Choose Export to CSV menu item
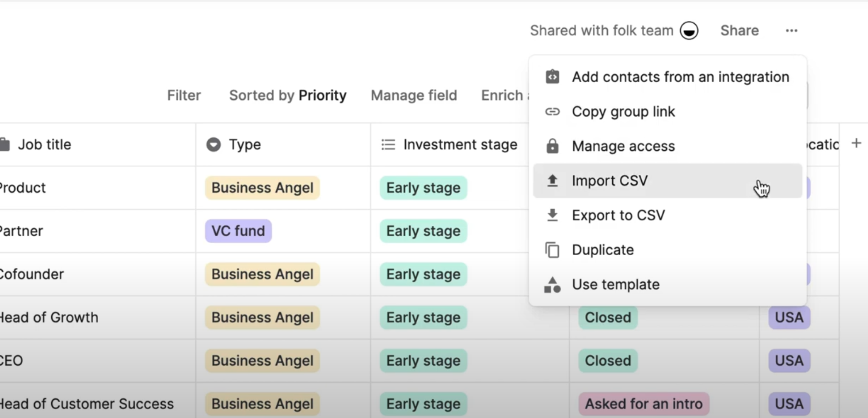This screenshot has width=868, height=418. pos(618,215)
